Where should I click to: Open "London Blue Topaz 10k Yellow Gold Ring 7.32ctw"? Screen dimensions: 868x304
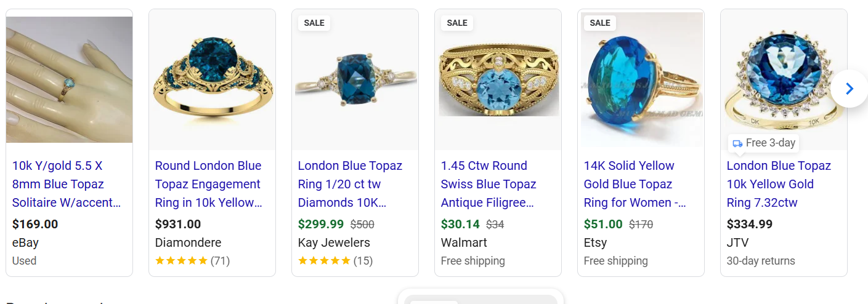tap(779, 184)
